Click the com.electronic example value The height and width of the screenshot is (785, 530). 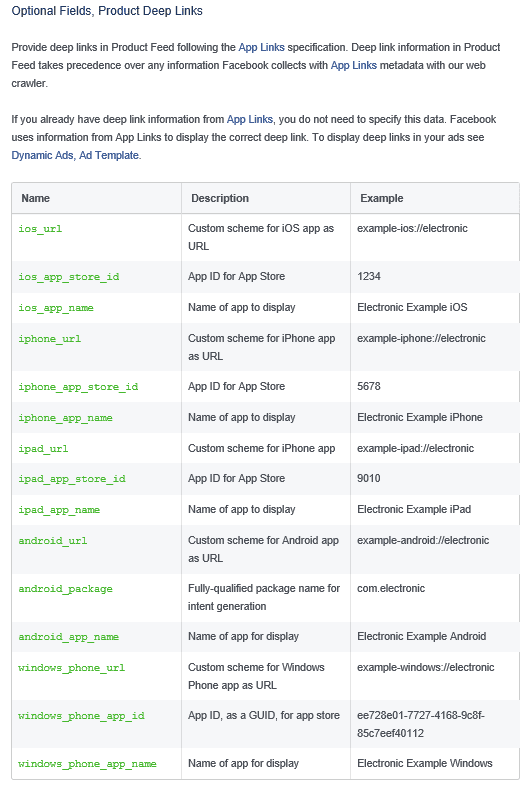tap(391, 588)
